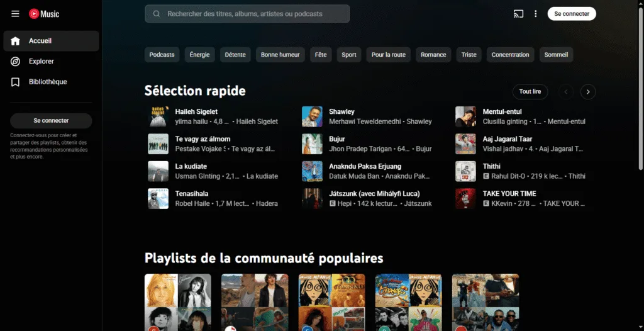The height and width of the screenshot is (331, 644).
Task: Select the Énergie mood chip
Action: tap(199, 55)
